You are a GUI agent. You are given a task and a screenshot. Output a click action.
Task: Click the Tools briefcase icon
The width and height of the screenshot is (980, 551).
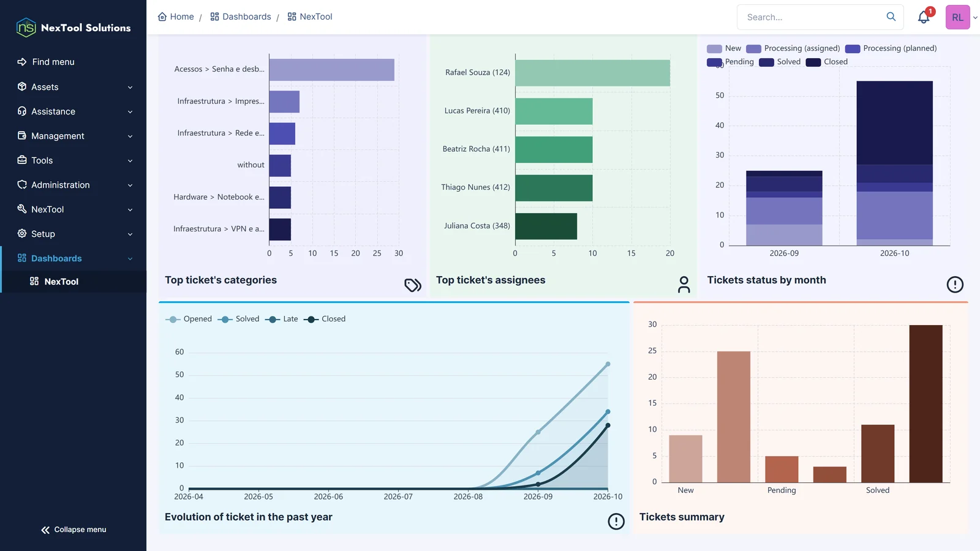point(22,160)
